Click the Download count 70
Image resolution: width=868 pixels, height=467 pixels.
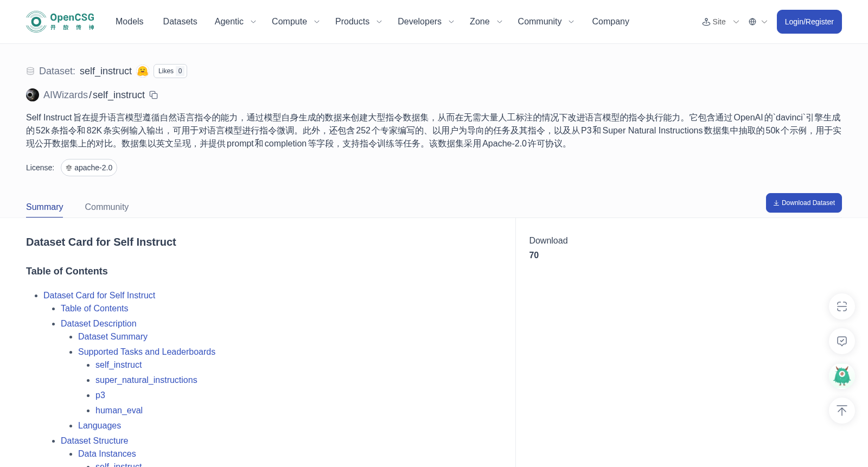[x=534, y=255]
